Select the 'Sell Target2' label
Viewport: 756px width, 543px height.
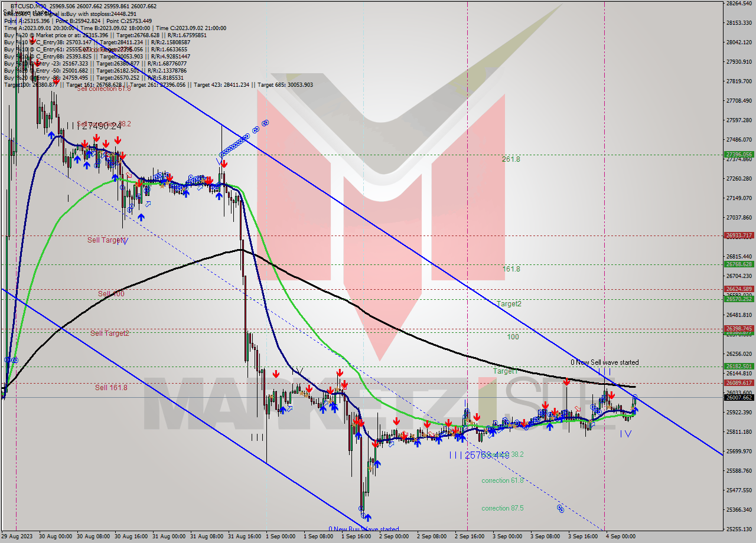pos(110,333)
